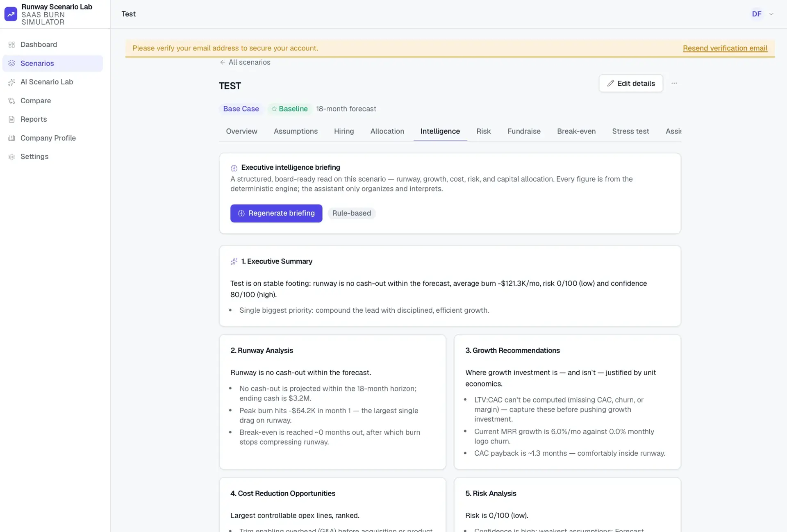Click the 'Break-even is reached ~0 months' bullet
The image size is (787, 532).
pos(330,437)
